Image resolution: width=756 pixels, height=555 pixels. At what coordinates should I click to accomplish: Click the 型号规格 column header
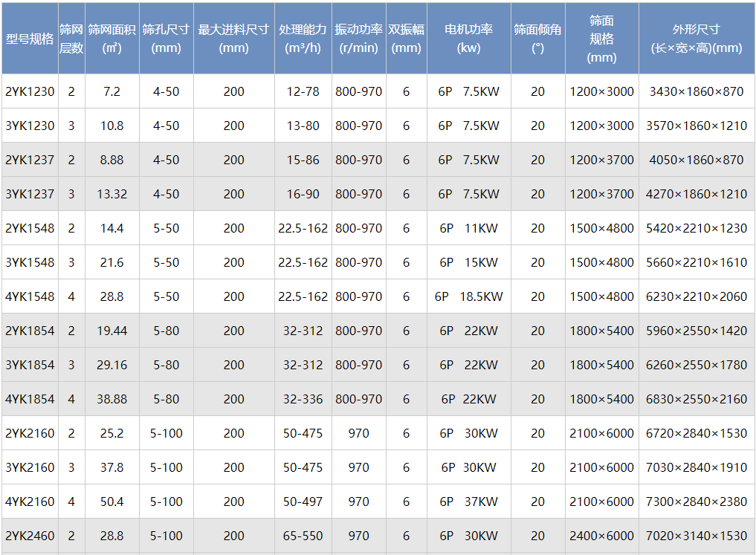coord(30,39)
